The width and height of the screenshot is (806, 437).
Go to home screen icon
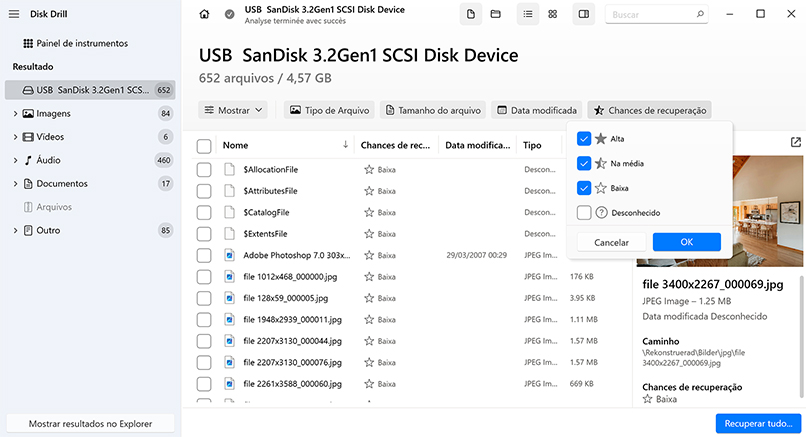pyautogui.click(x=204, y=14)
